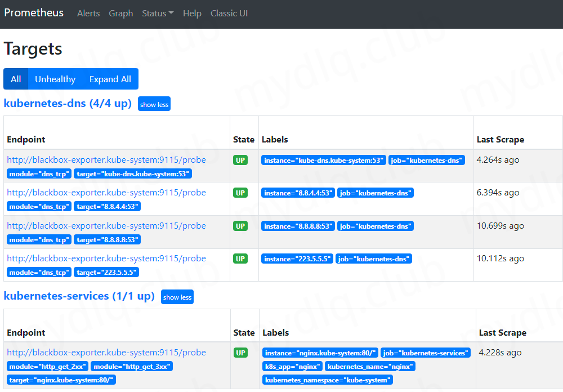The image size is (563, 392).
Task: Click instance="8.8.4.4:53" label badge
Action: pos(298,193)
